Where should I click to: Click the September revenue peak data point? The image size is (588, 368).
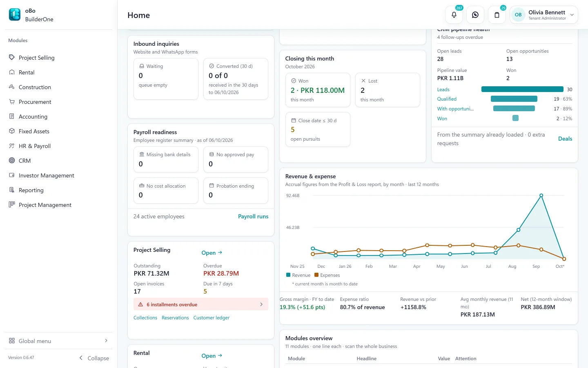[x=541, y=195]
